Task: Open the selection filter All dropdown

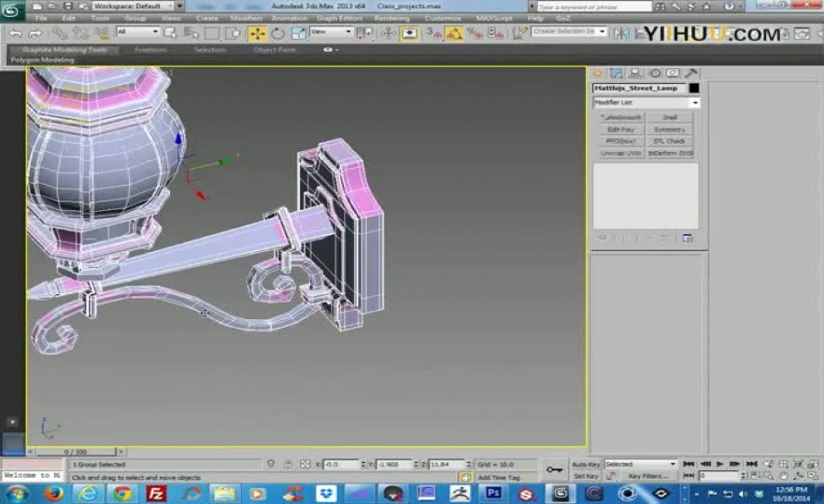Action: (137, 32)
